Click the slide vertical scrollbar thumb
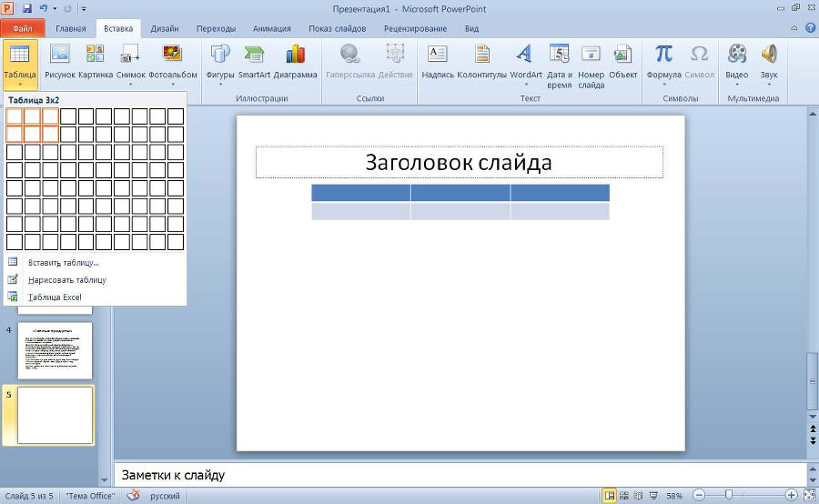The width and height of the screenshot is (819, 504). coord(813,381)
